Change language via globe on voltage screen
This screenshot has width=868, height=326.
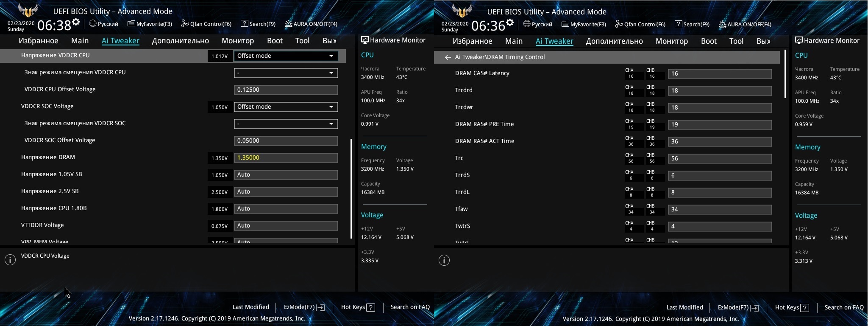[x=93, y=24]
